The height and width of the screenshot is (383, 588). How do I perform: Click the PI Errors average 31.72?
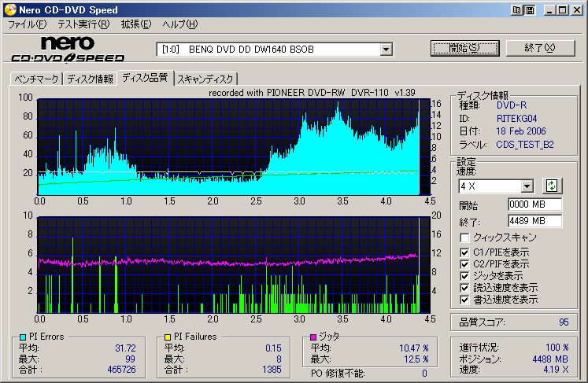(126, 348)
